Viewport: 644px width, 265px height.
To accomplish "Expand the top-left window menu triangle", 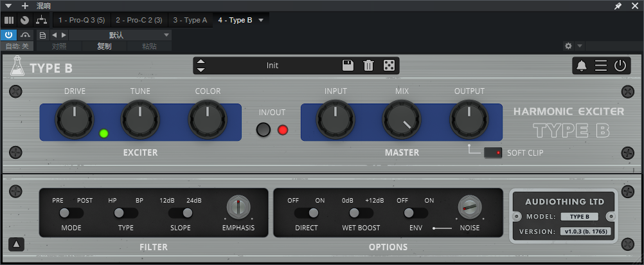I will 8,6.
